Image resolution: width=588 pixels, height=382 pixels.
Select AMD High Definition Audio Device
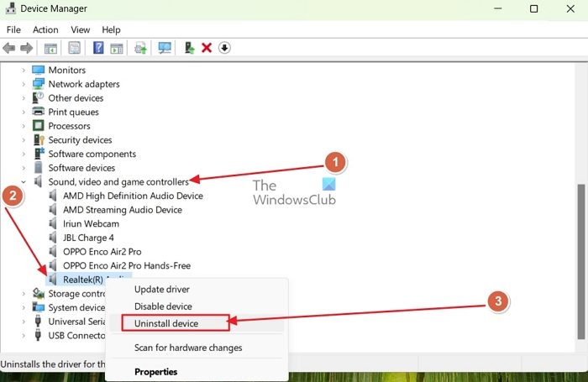pos(133,196)
